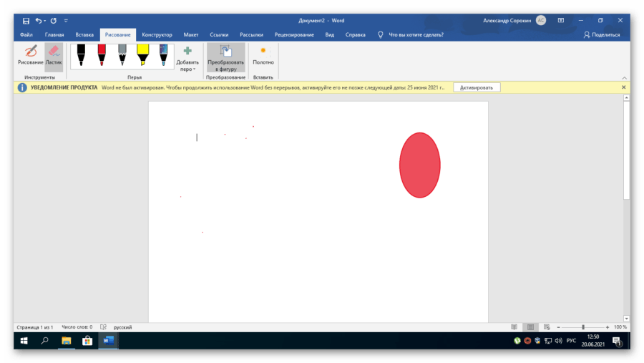The width and height of the screenshot is (644, 363).
Task: Choose the gray pencil
Action: (x=122, y=55)
